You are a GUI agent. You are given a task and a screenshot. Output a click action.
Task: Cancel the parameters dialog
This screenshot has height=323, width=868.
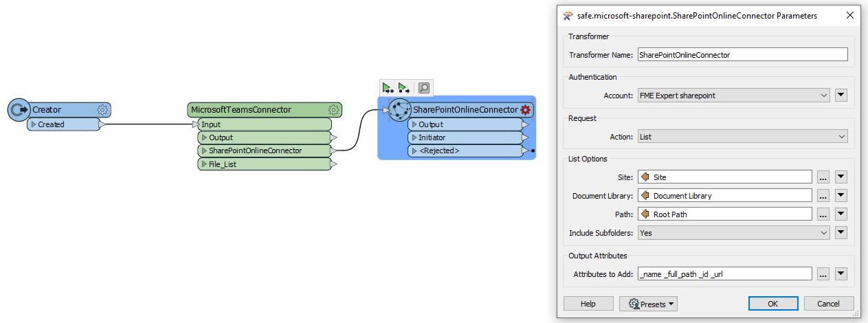[828, 304]
